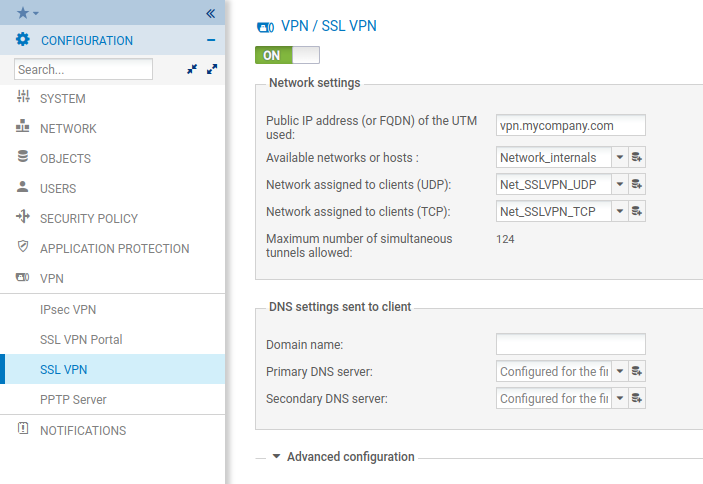Expand the Advanced configuration section
This screenshot has width=703, height=484.
(343, 456)
